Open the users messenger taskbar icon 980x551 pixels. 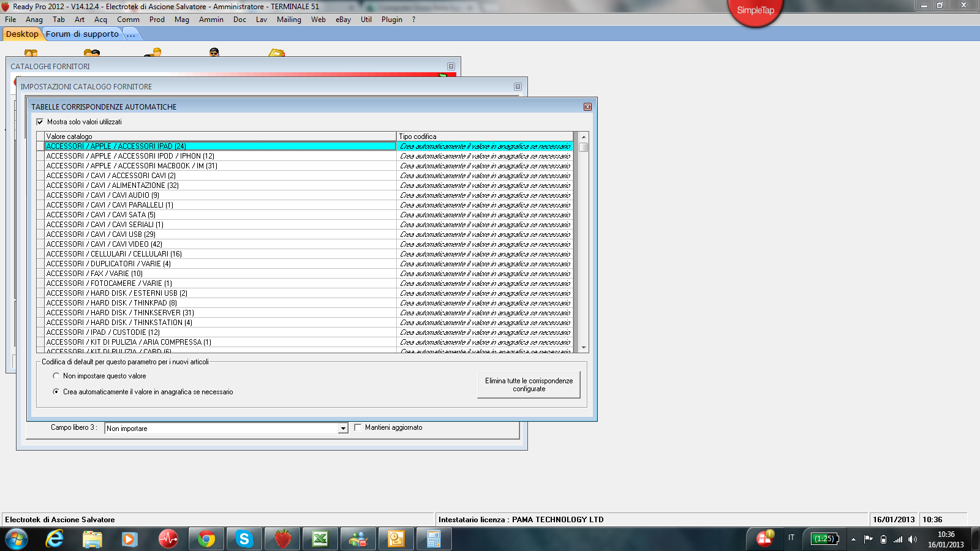pyautogui.click(x=358, y=539)
